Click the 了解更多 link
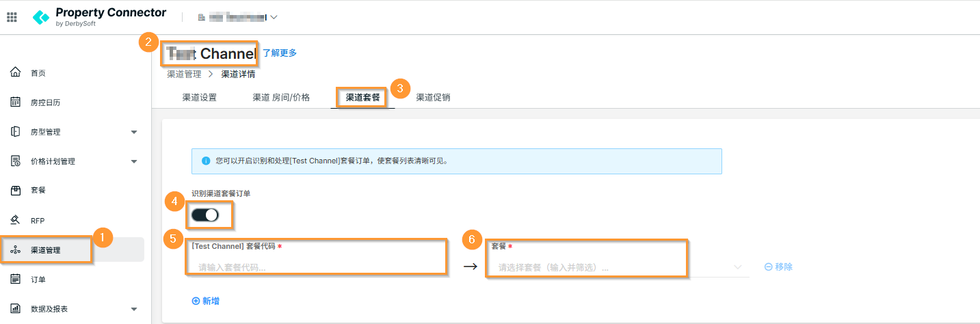 pyautogui.click(x=280, y=53)
